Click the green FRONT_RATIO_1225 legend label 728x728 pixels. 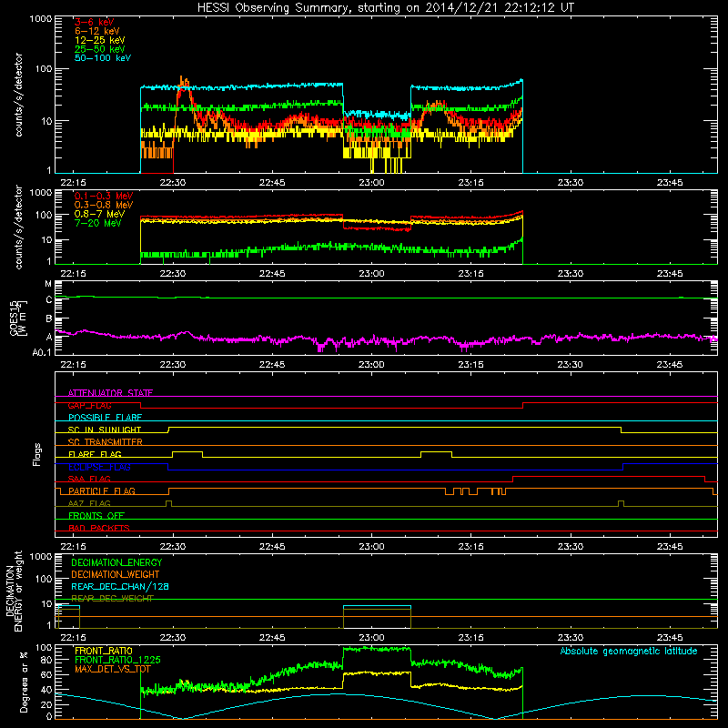tap(117, 660)
